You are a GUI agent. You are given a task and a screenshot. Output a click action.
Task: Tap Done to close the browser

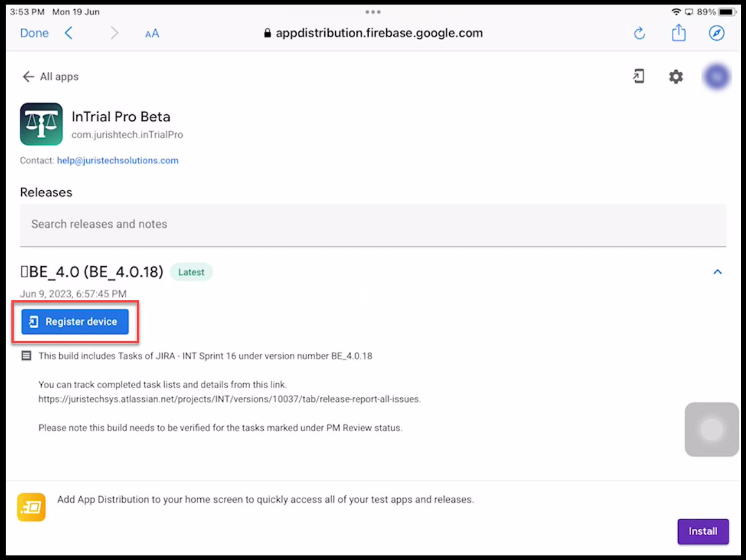(x=34, y=33)
